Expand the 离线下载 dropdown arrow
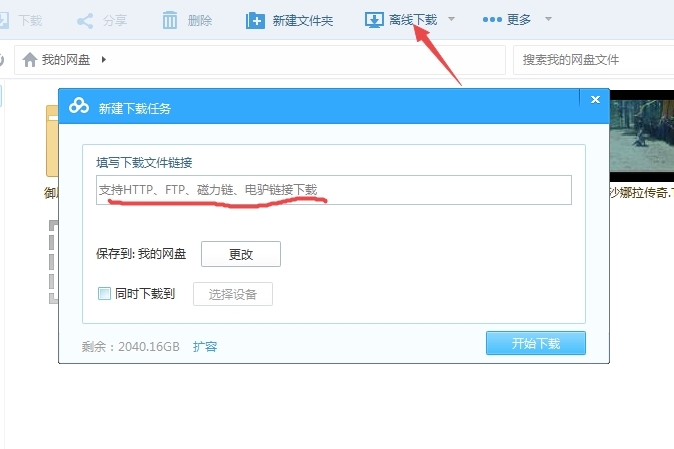The width and height of the screenshot is (674, 449). point(451,19)
